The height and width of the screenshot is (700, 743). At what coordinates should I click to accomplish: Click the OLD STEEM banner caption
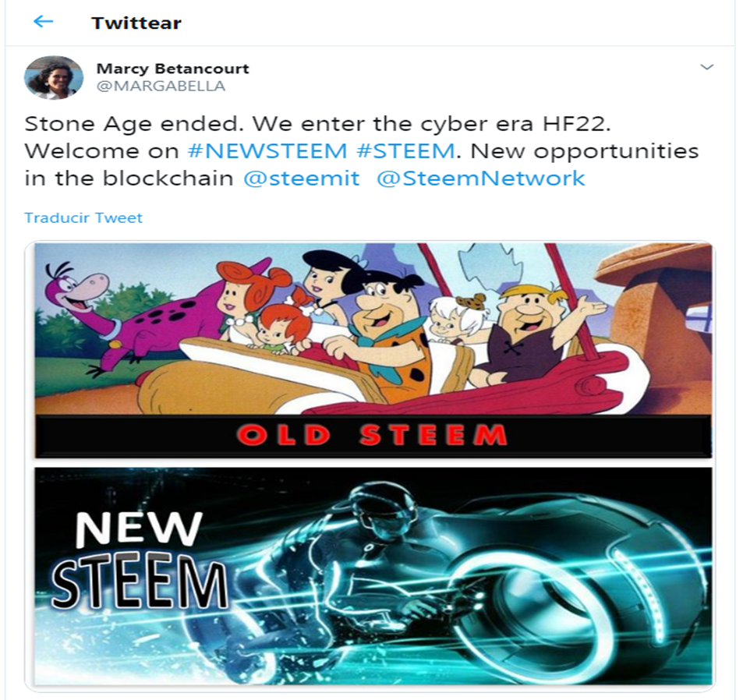coord(372,435)
